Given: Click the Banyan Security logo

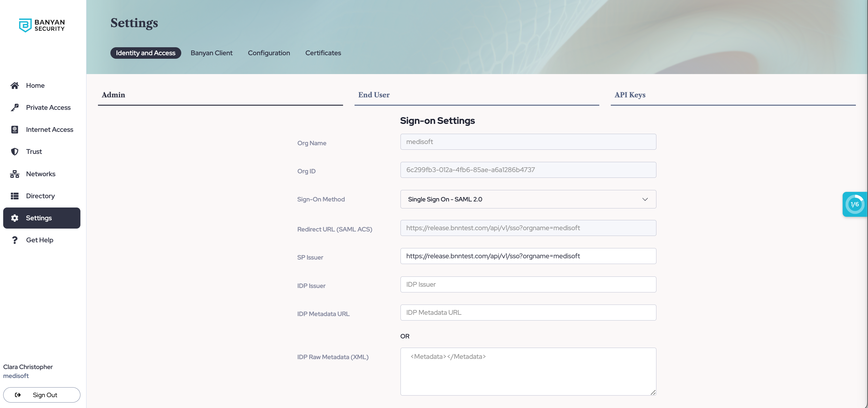Looking at the screenshot, I should point(42,25).
